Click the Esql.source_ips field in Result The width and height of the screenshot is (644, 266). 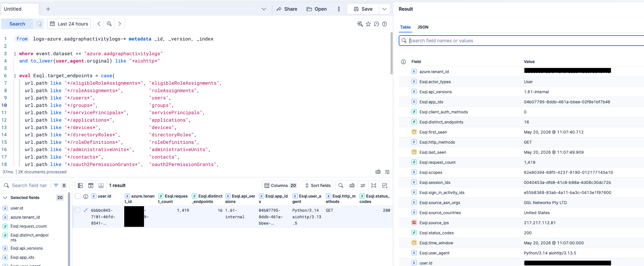(434, 223)
